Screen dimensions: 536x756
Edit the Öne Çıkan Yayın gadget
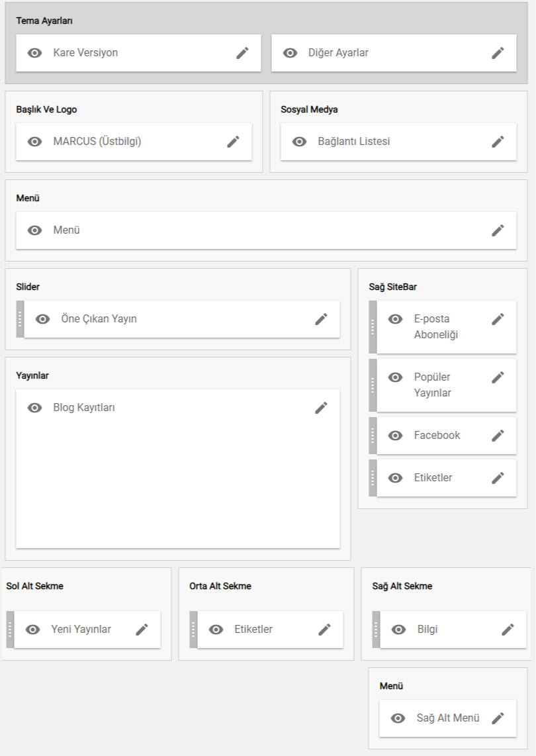(x=322, y=319)
